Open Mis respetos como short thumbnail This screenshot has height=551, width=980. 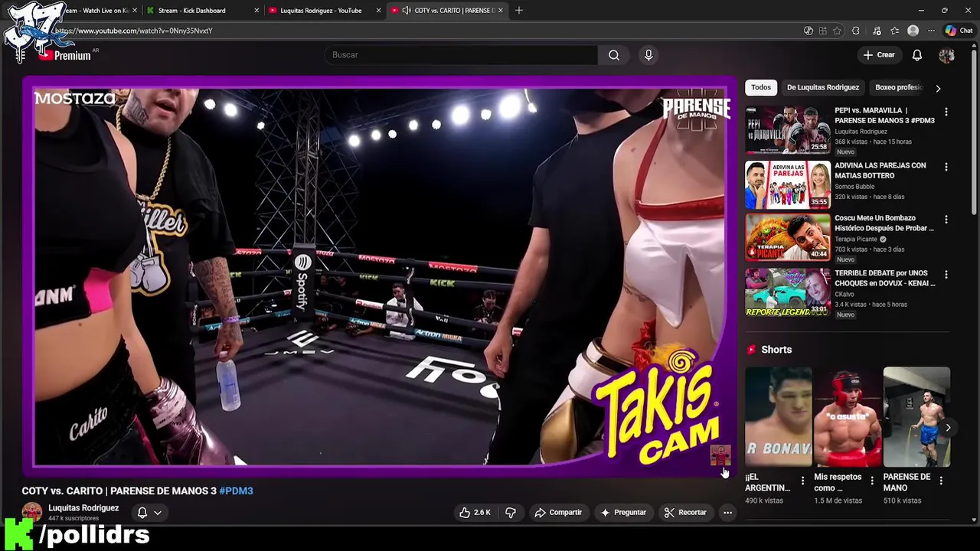[x=848, y=417]
